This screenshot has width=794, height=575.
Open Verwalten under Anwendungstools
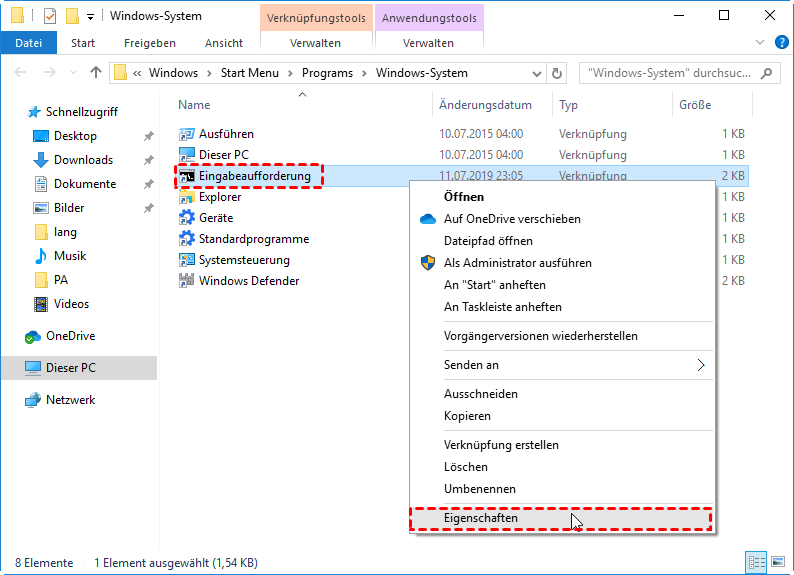click(x=428, y=43)
